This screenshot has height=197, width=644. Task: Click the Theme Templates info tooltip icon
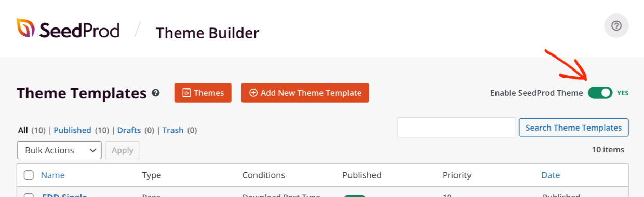pos(155,93)
